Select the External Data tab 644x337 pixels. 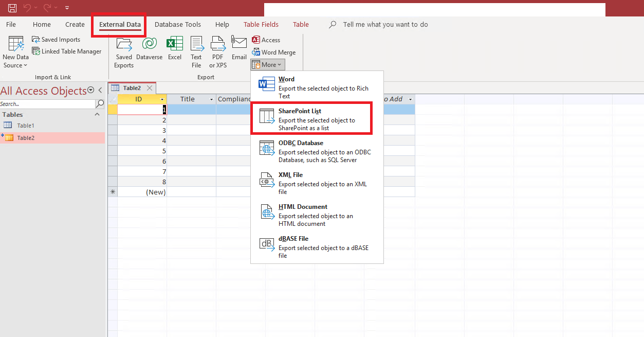(120, 24)
